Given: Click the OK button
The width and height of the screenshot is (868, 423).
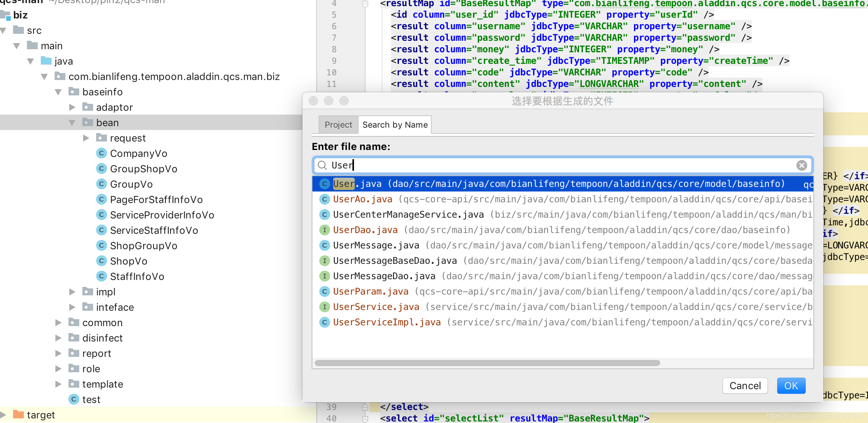Looking at the screenshot, I should point(791,386).
